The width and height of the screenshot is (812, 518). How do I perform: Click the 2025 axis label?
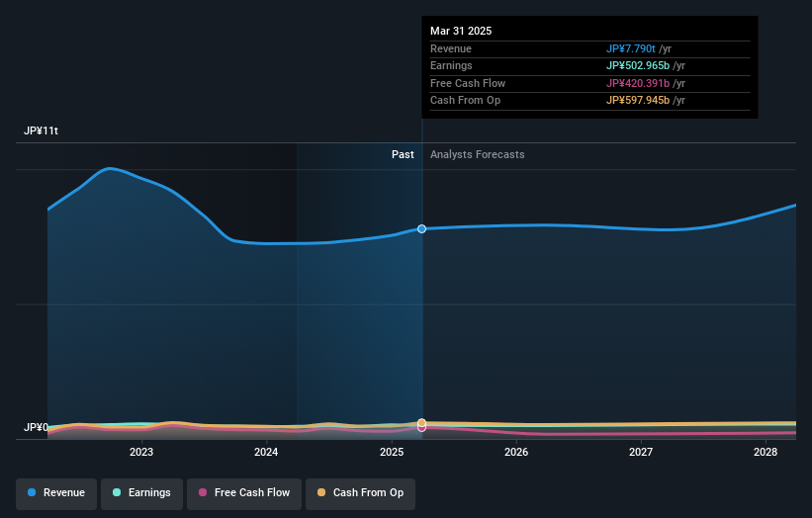point(392,452)
